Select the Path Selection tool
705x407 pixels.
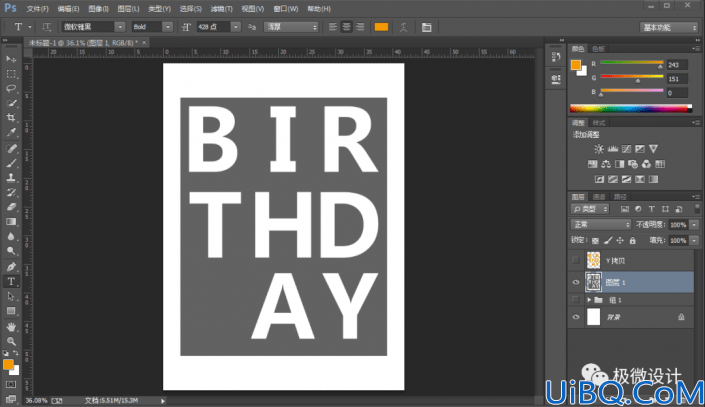(11, 296)
